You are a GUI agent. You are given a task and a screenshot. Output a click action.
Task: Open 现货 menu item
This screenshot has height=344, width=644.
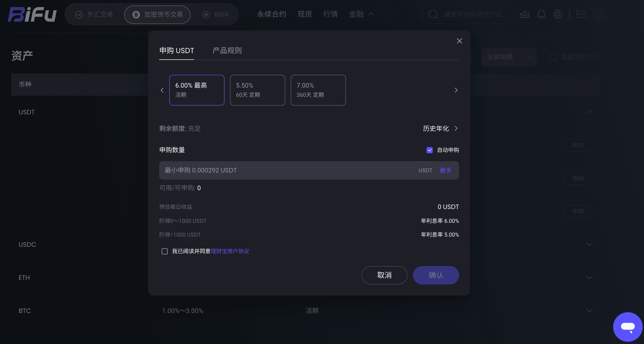point(305,14)
